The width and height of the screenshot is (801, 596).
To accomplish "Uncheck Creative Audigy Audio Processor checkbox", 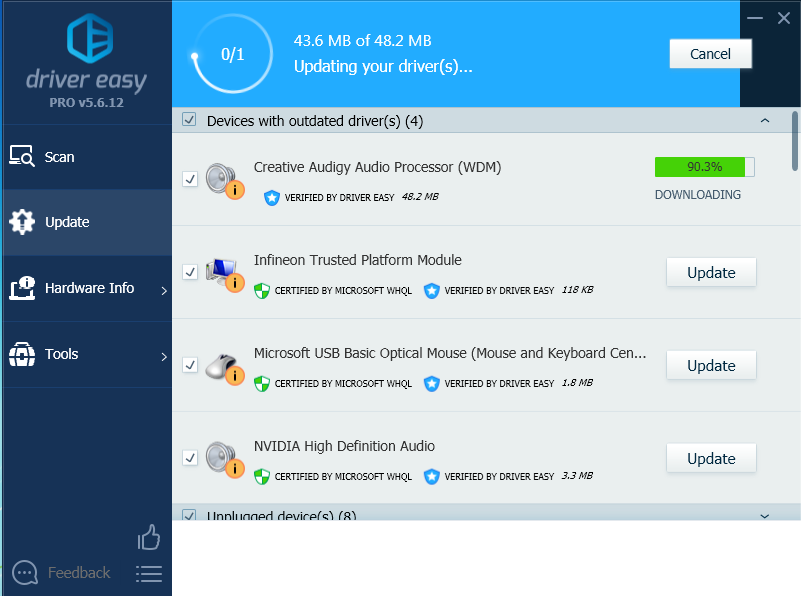I will click(190, 179).
